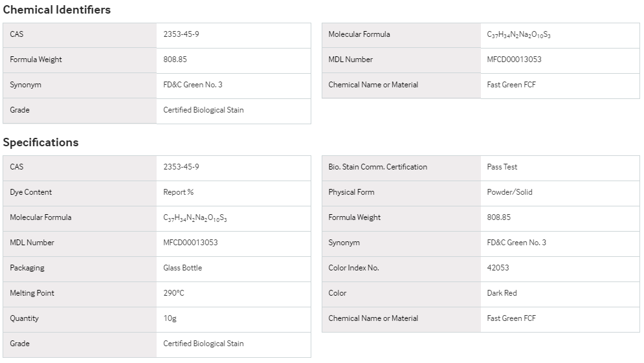The image size is (644, 363).
Task: Click the Specifications section heading
Action: pyautogui.click(x=41, y=142)
